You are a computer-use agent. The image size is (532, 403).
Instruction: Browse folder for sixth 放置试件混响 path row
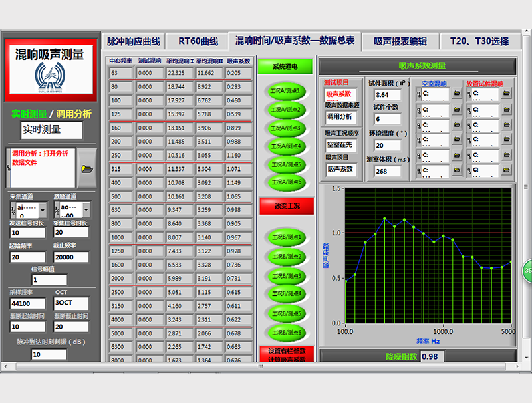coord(507,170)
